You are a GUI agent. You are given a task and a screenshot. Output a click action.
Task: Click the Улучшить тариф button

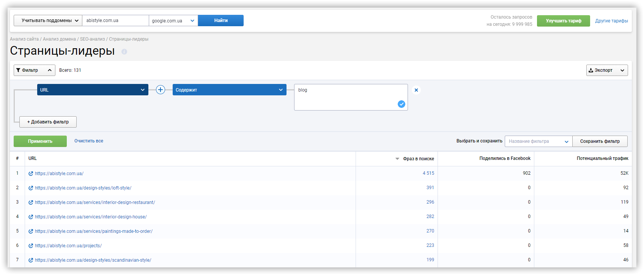tap(563, 21)
